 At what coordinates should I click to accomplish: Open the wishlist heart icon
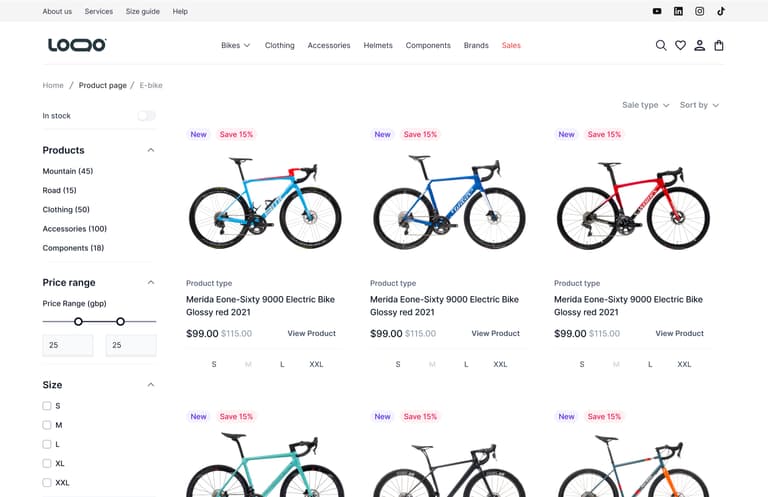pyautogui.click(x=680, y=45)
